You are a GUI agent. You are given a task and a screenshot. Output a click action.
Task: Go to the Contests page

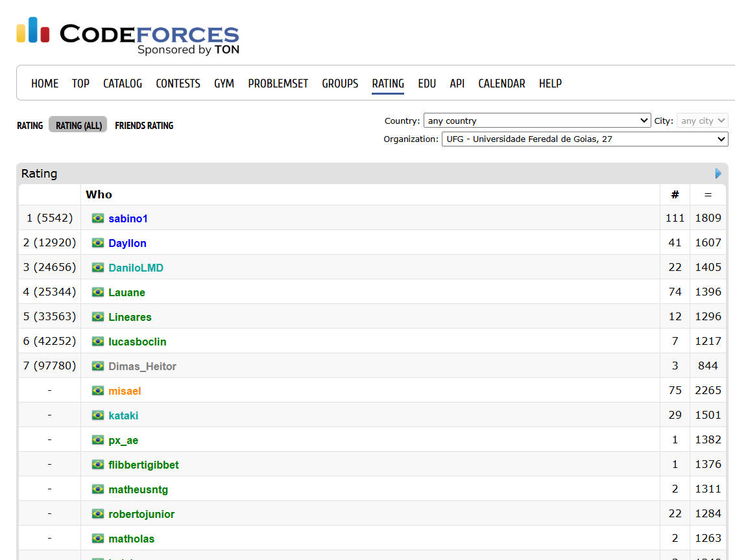click(178, 84)
